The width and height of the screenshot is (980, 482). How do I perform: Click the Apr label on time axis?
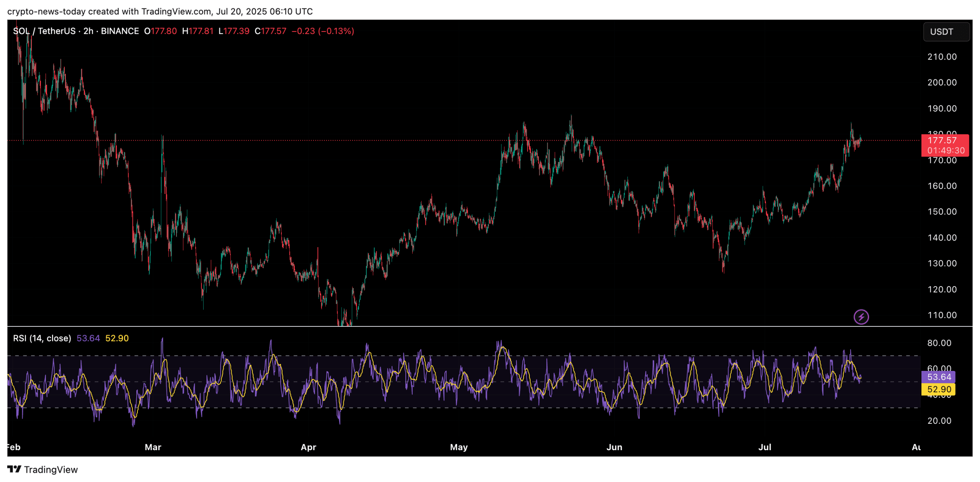(308, 447)
